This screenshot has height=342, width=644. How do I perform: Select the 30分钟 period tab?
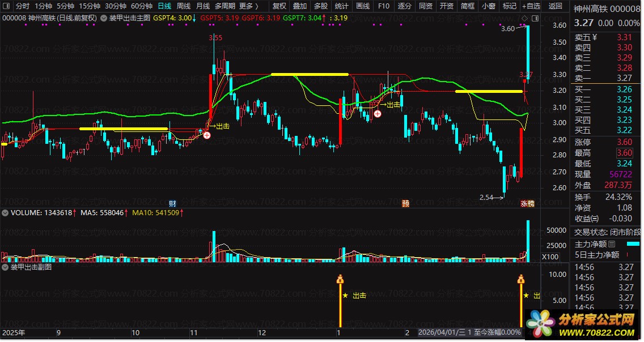pos(116,6)
